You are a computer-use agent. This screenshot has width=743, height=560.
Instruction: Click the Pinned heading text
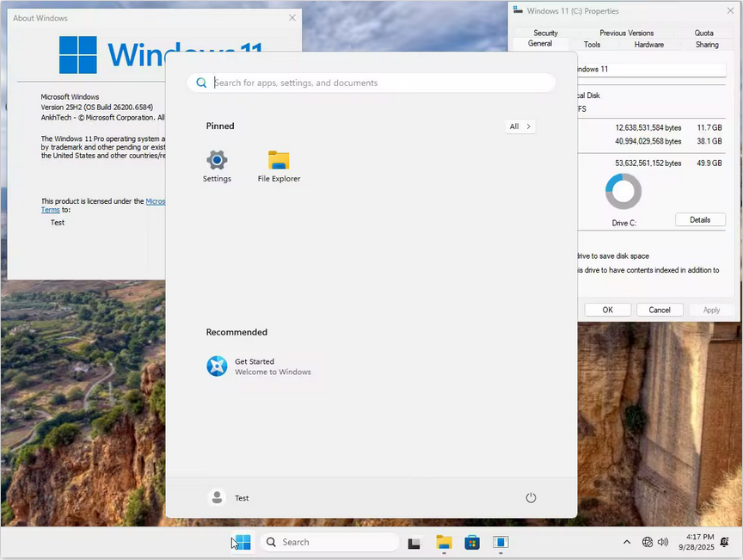tap(220, 126)
